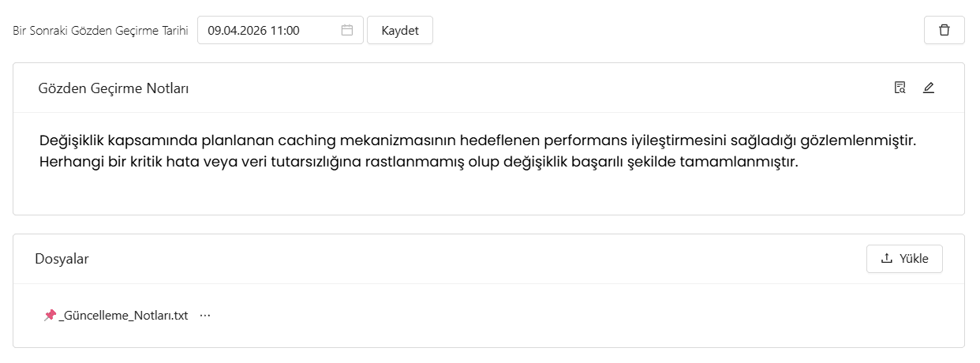
Task: Click the trash delete icon button
Action: click(x=944, y=30)
